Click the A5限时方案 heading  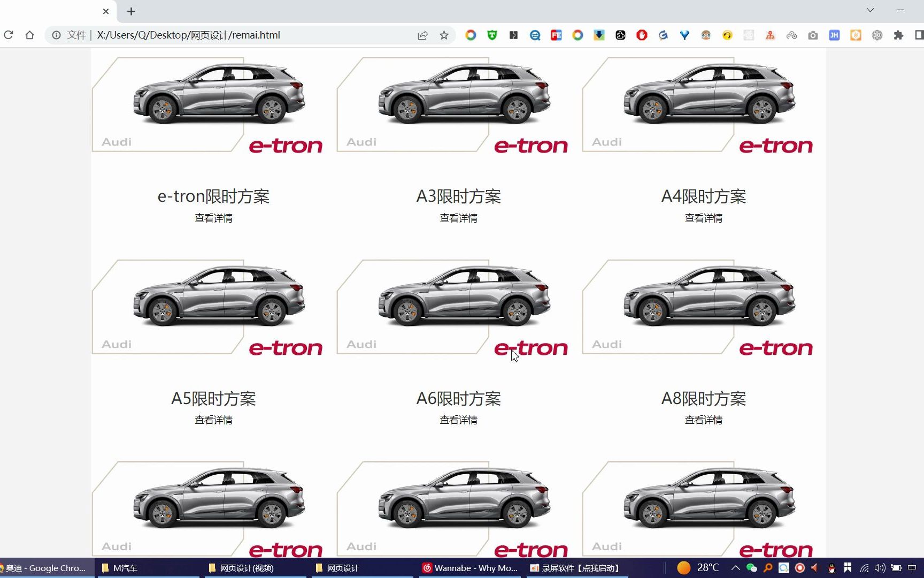pyautogui.click(x=213, y=399)
